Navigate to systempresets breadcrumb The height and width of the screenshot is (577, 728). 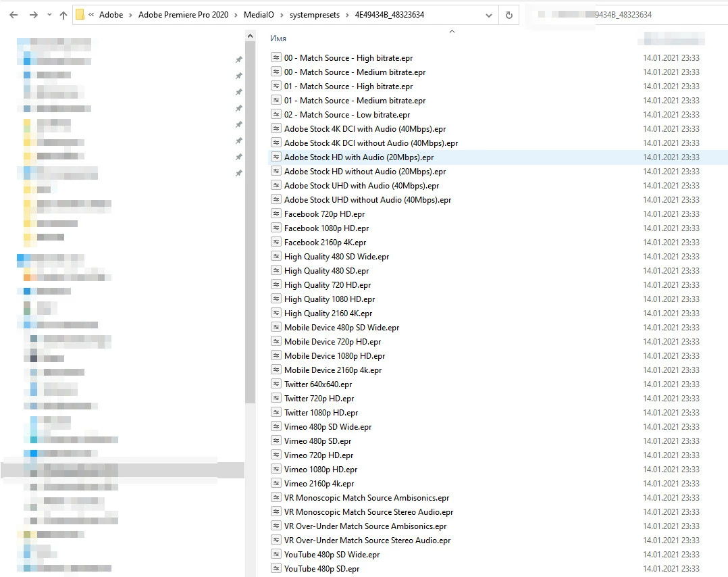pyautogui.click(x=314, y=15)
